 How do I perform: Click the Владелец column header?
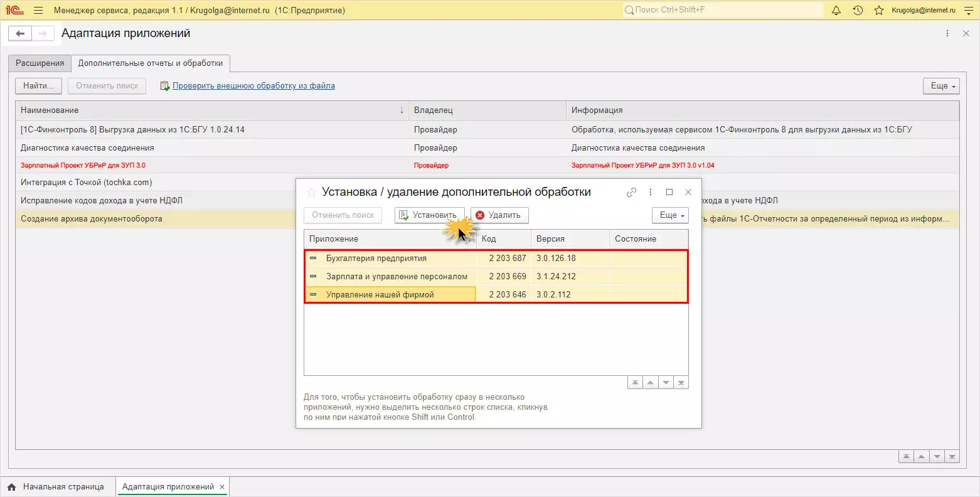[x=487, y=110]
